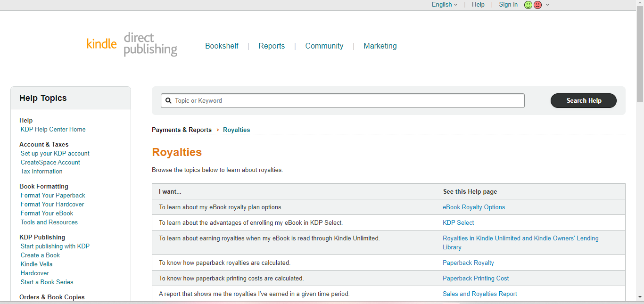Open the Community navigation item
Screen dimensions: 644x304
click(x=324, y=46)
